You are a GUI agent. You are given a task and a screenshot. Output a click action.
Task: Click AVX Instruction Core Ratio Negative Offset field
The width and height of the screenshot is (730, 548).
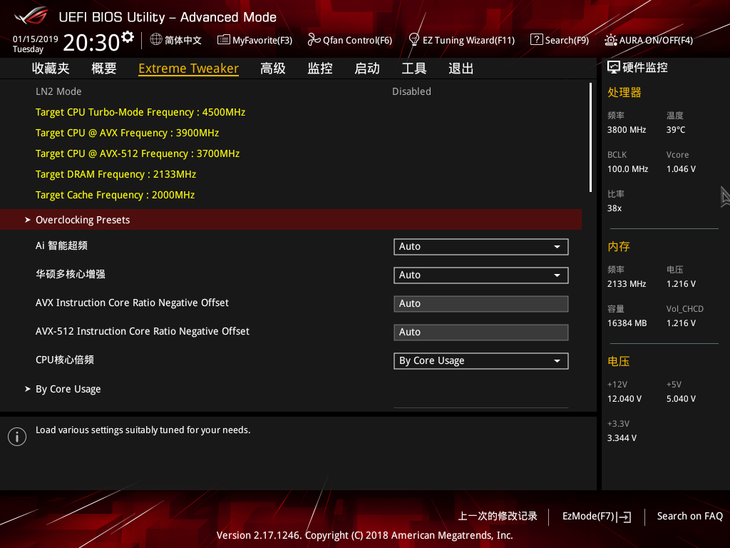pyautogui.click(x=481, y=304)
